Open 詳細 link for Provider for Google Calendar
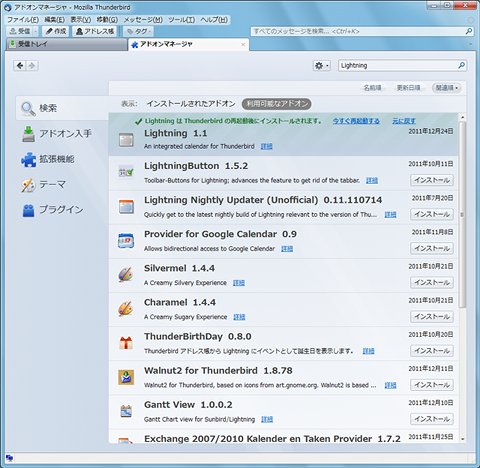Viewport: 480px width, 468px height. pos(287,249)
